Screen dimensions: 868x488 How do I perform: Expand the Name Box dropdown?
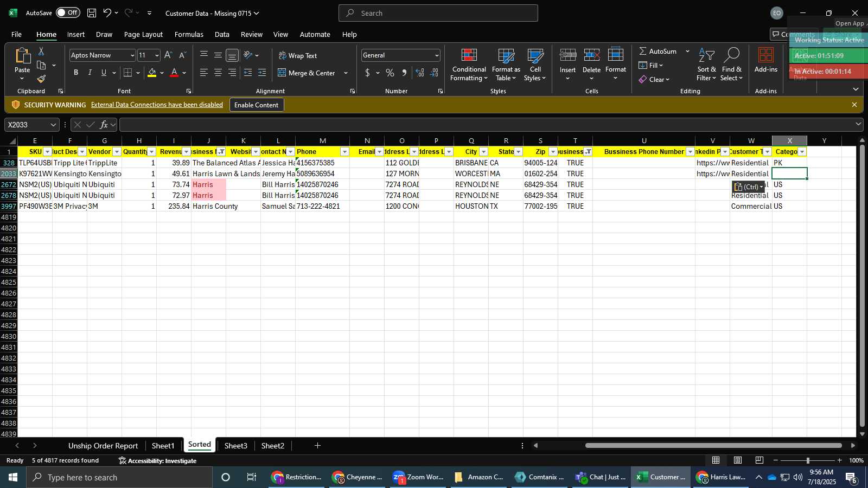tap(53, 125)
